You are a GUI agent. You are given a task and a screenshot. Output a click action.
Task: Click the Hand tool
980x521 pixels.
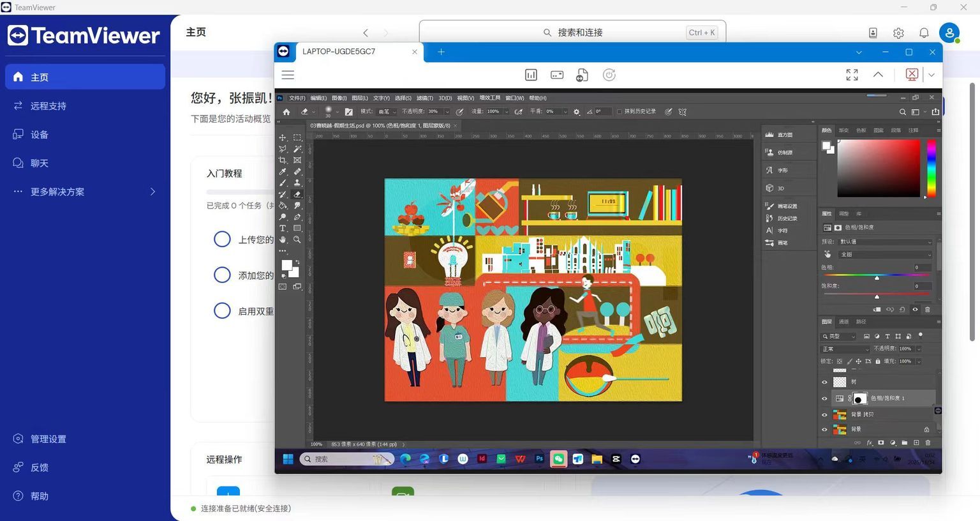coord(283,240)
